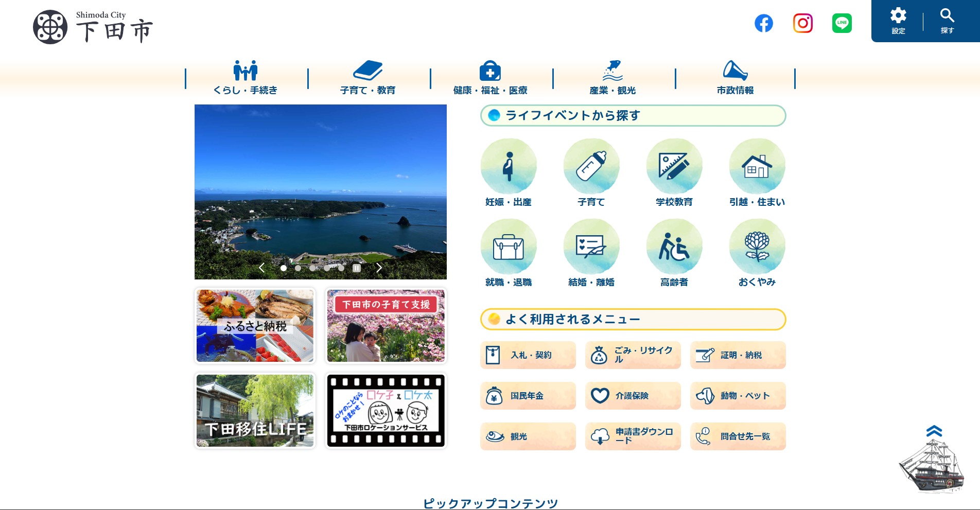Image resolution: width=980 pixels, height=510 pixels.
Task: Select the first carousel slide dot
Action: click(284, 268)
